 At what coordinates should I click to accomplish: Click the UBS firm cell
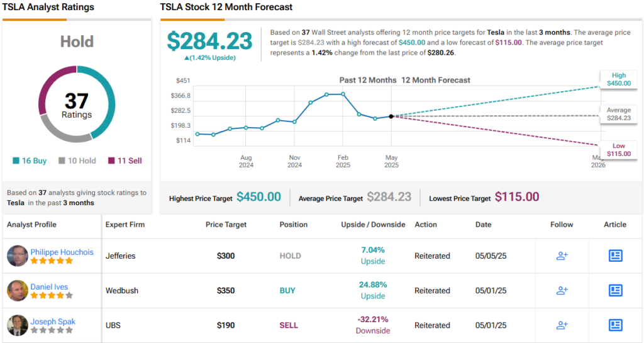click(x=113, y=325)
